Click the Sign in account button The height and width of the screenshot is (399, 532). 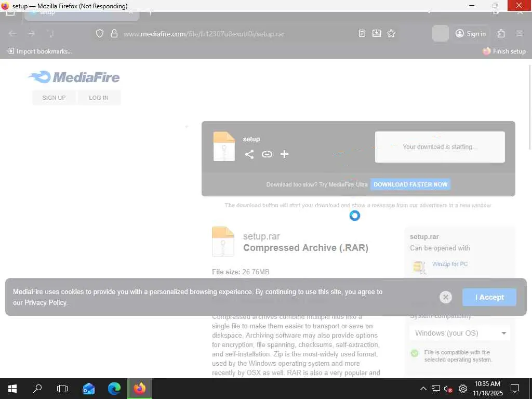[471, 34]
